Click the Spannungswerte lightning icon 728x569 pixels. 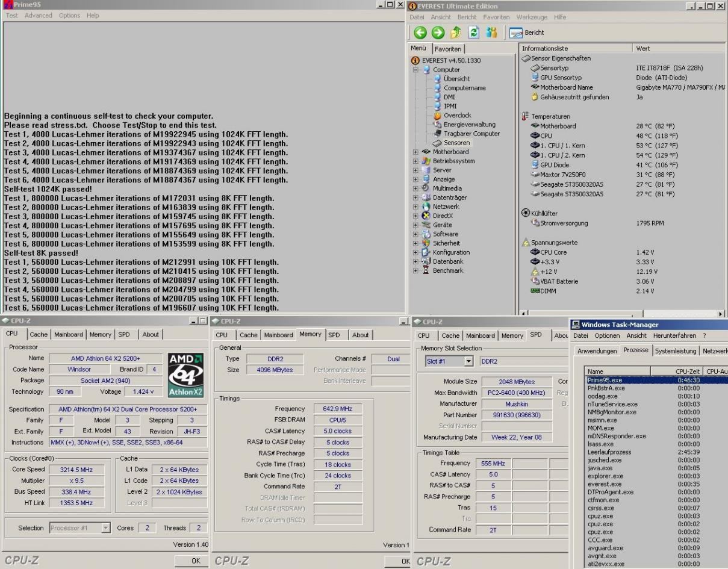[525, 243]
